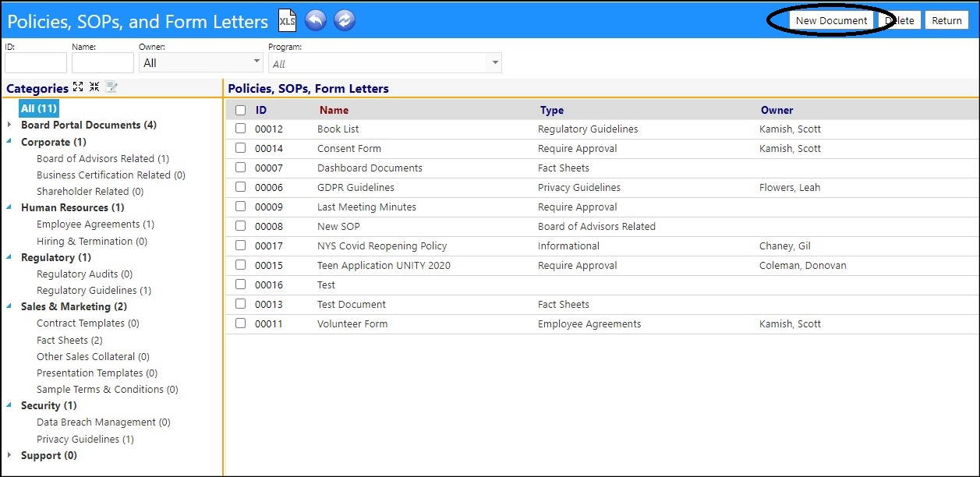The width and height of the screenshot is (980, 477).
Task: Select the All (11) category
Action: point(39,108)
